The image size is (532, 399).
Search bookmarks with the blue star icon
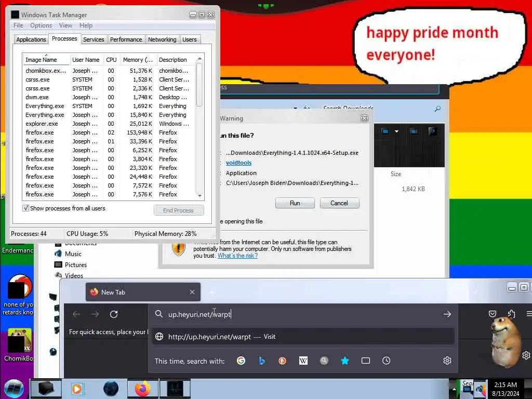(345, 361)
